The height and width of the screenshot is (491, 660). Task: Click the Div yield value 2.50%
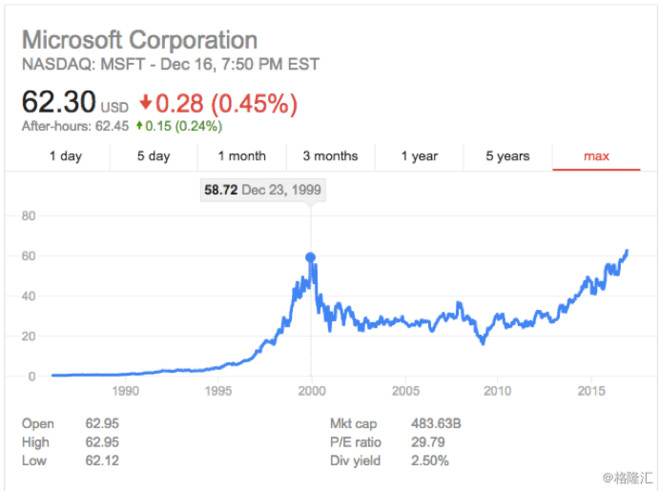click(x=428, y=460)
